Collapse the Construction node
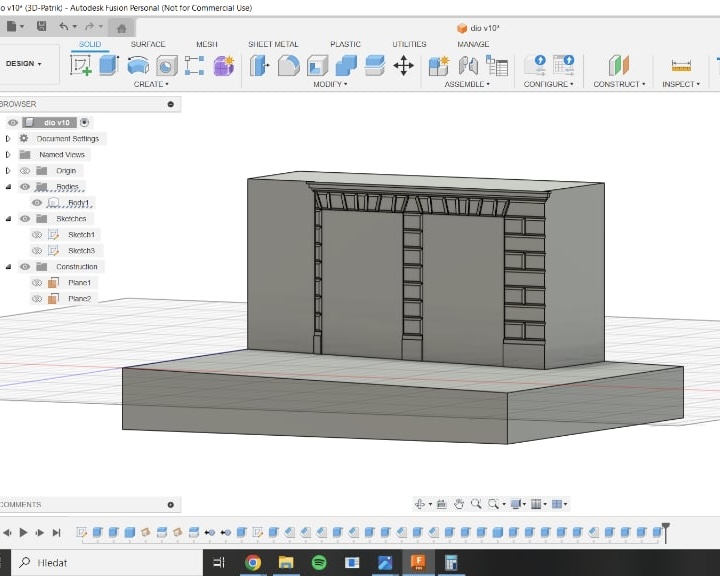 8,266
